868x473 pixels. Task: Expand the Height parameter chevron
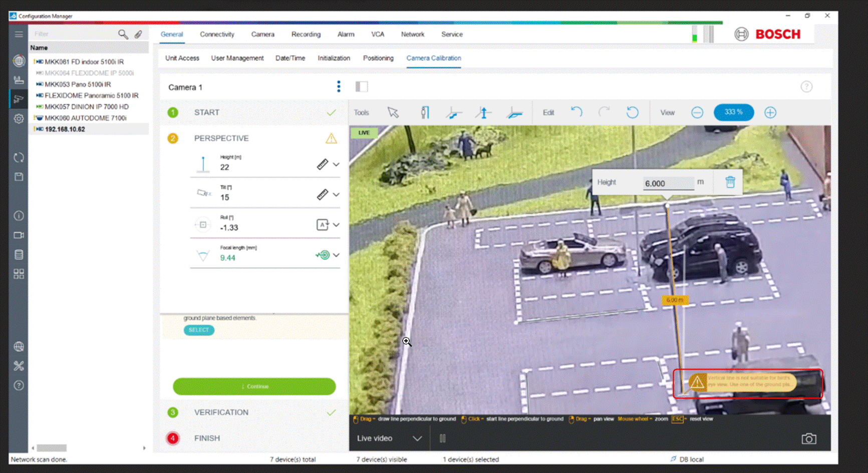(336, 164)
